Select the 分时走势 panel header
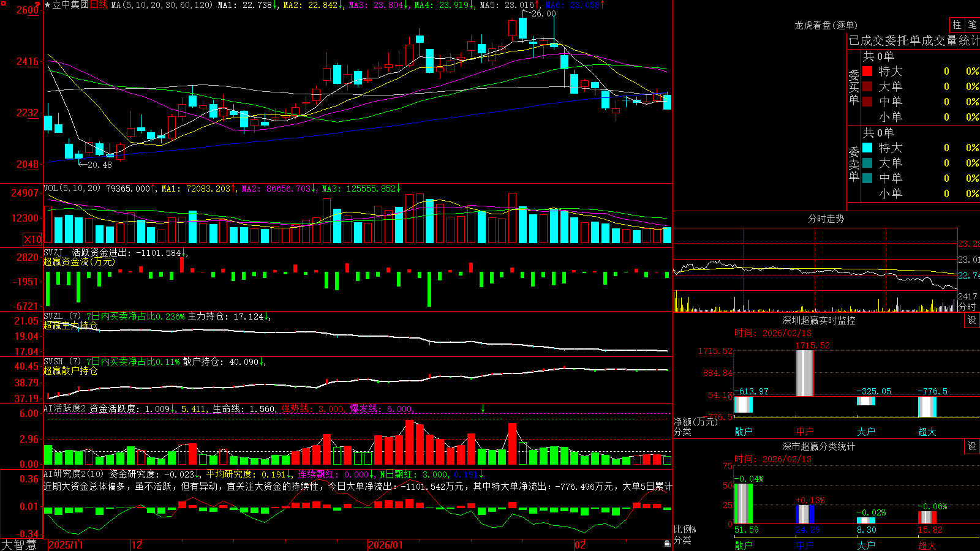 826,219
